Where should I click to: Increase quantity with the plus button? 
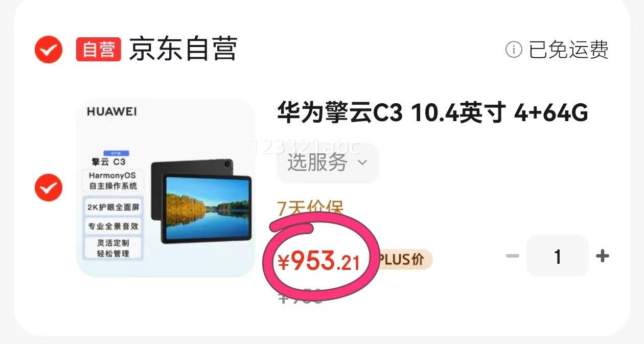coord(603,256)
